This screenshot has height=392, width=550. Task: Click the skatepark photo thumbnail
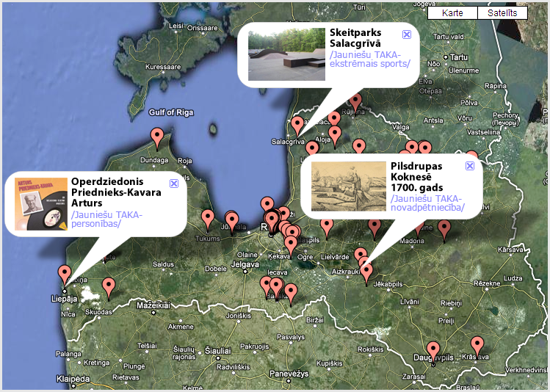(286, 54)
